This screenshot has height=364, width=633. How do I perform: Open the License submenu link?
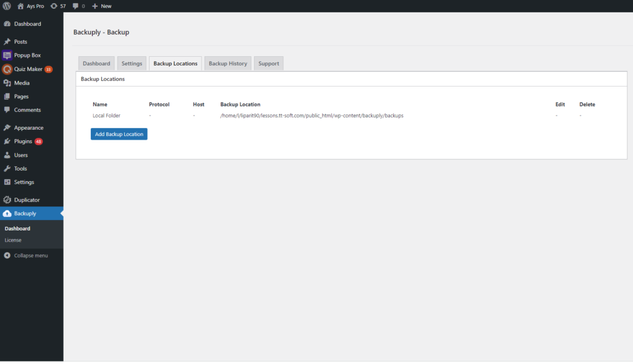pyautogui.click(x=13, y=240)
